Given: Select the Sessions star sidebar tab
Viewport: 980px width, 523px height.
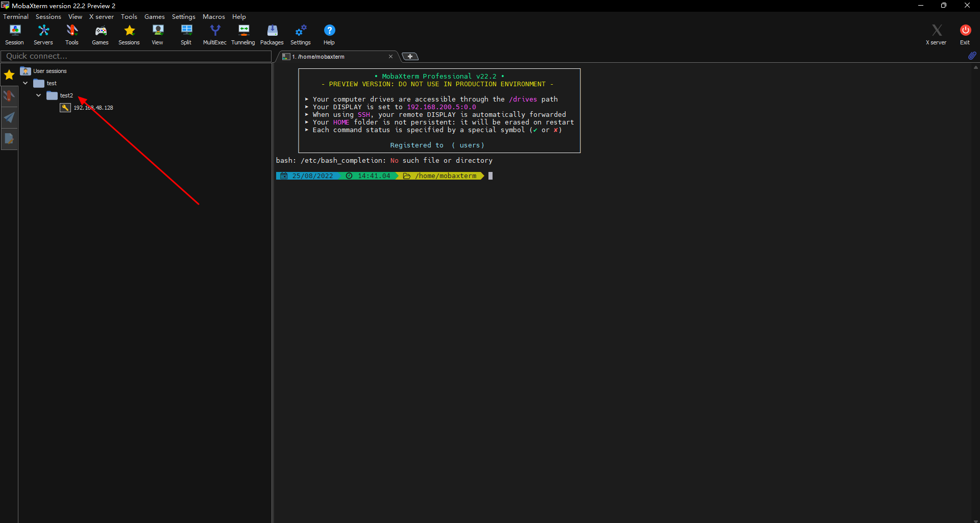Looking at the screenshot, I should [x=9, y=75].
